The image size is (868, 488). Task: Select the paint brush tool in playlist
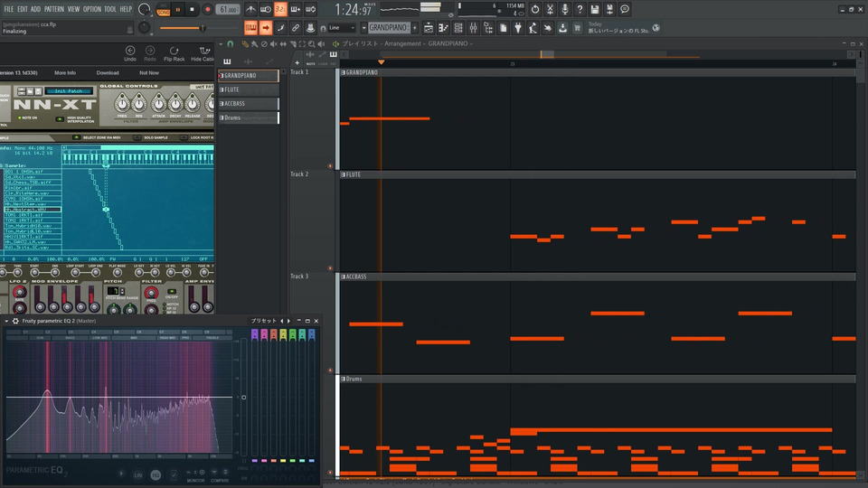(254, 43)
